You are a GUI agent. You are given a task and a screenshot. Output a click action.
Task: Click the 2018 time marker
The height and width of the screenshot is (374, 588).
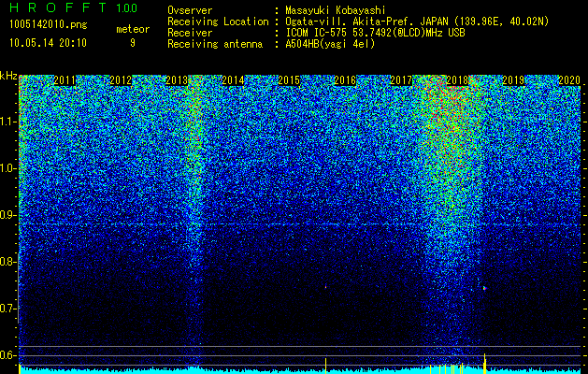point(457,80)
